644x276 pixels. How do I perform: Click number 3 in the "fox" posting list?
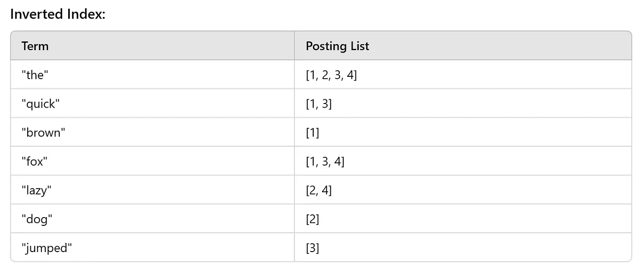[325, 161]
